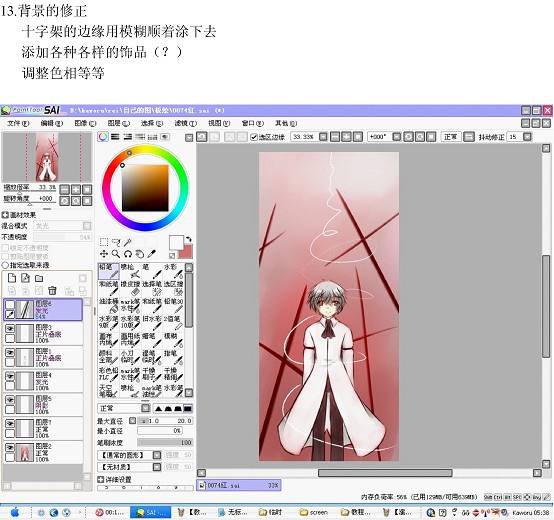Toggle the 选区边缘 selection edge checkbox

coord(253,137)
